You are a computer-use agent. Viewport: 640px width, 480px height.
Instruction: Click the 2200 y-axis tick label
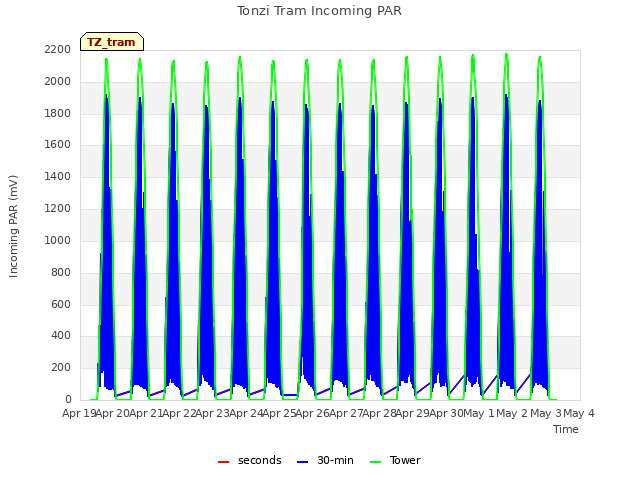tap(58, 49)
